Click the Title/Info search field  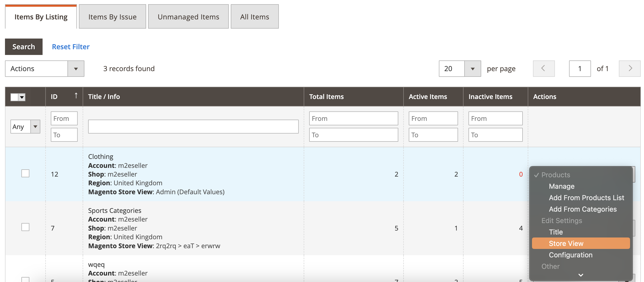coord(193,126)
